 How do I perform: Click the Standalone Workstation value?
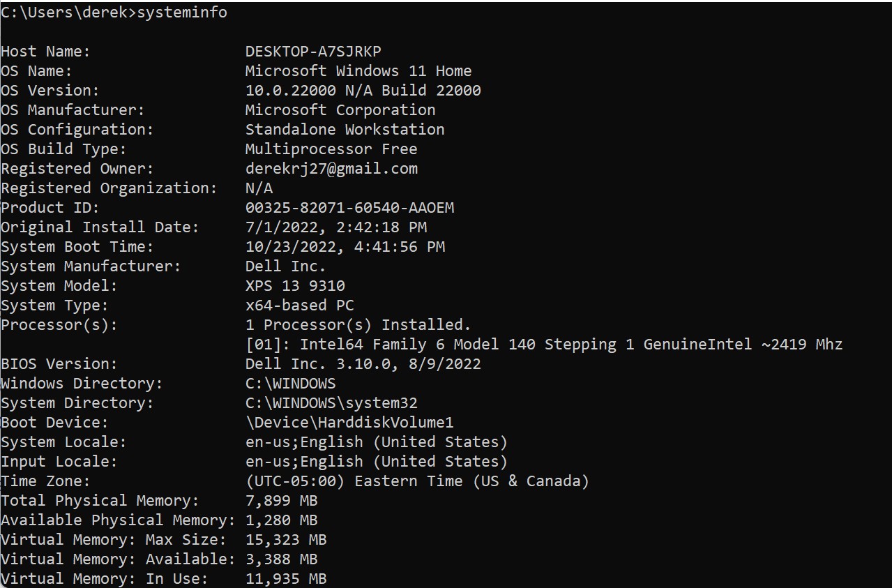(345, 130)
